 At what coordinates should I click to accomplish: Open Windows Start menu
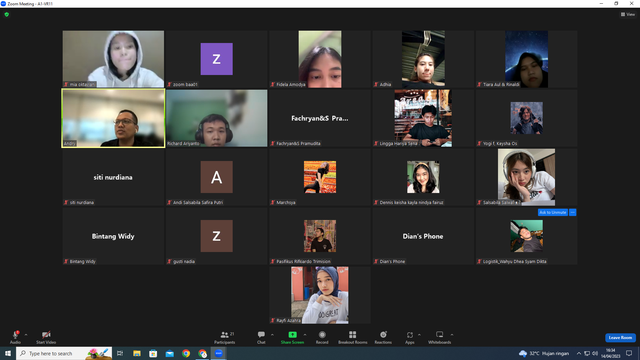click(x=8, y=353)
